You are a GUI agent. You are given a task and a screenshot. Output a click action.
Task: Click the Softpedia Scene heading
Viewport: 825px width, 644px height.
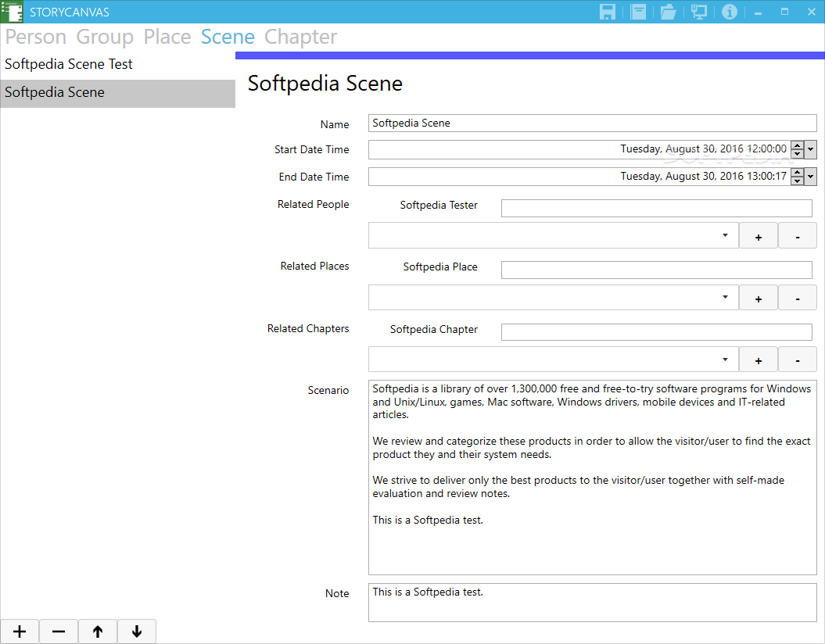click(x=325, y=83)
